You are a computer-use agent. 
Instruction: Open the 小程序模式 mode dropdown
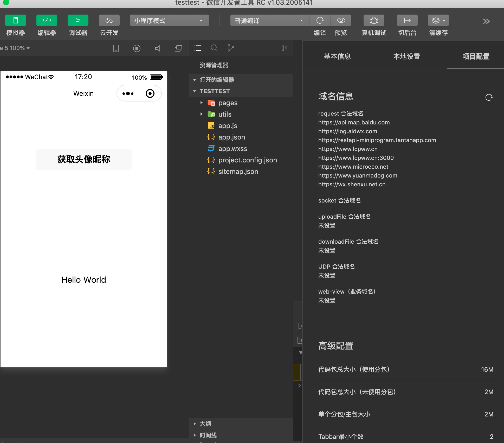click(x=169, y=21)
